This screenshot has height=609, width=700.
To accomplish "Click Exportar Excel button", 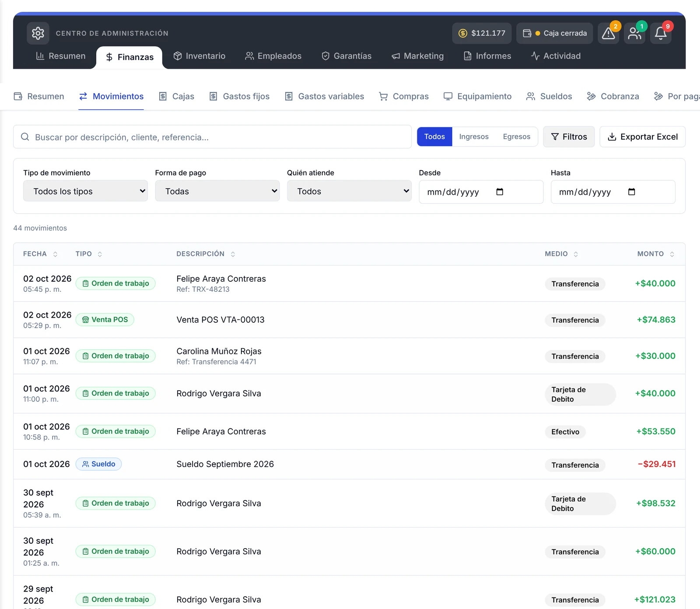I will pos(642,136).
